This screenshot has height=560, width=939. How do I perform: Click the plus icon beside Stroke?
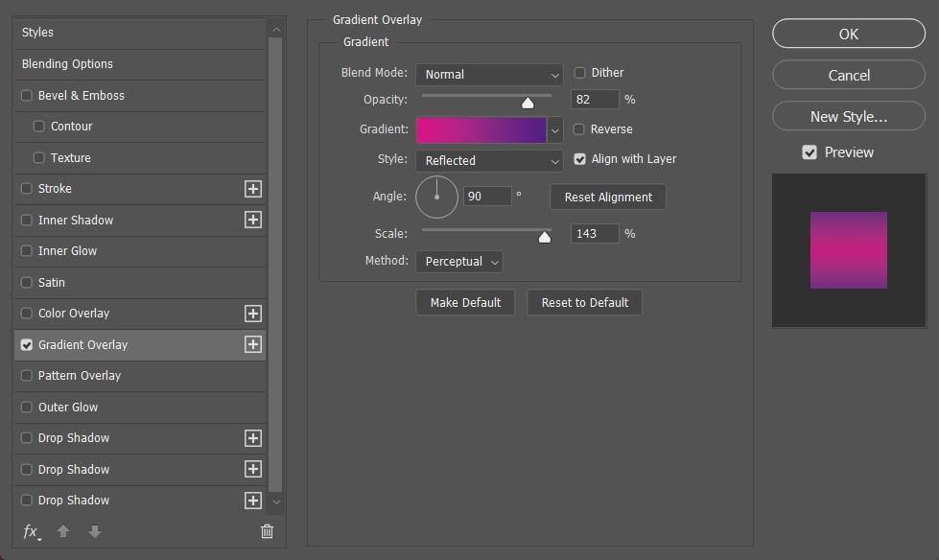tap(252, 189)
